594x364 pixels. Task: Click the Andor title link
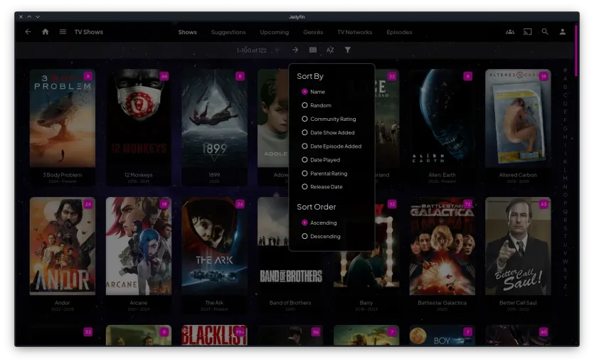(62, 303)
